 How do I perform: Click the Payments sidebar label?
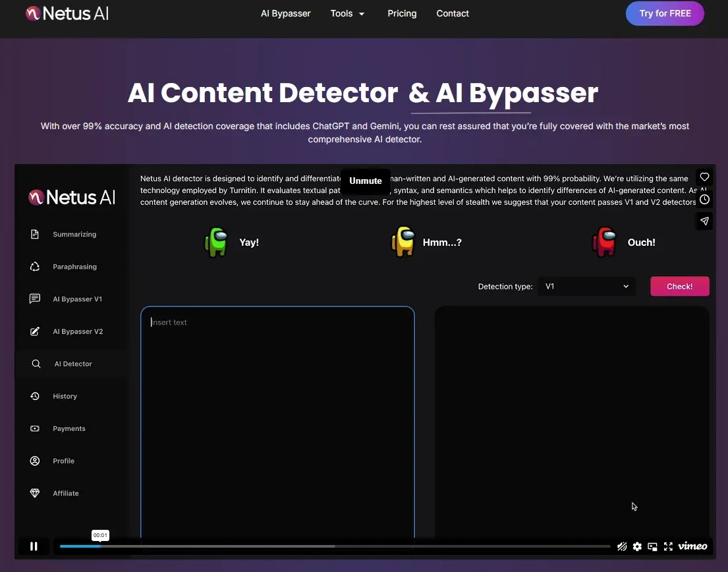(69, 428)
